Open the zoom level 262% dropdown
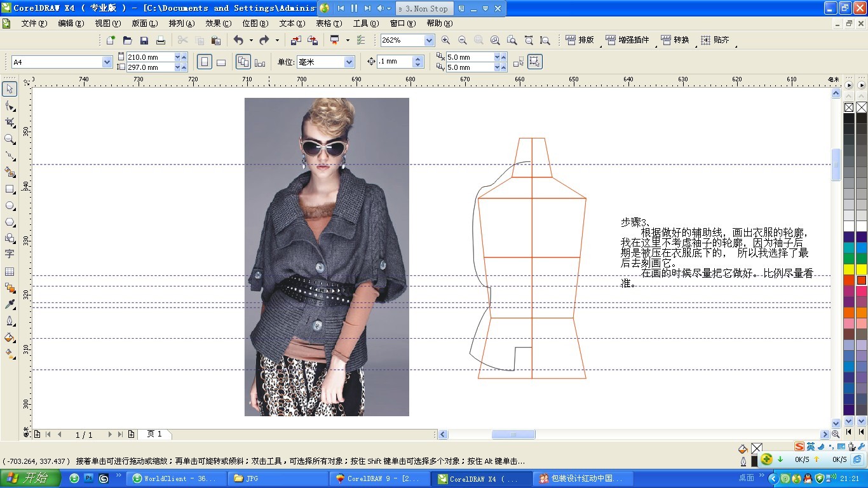Screen dimensions: 868x488 pos(429,40)
